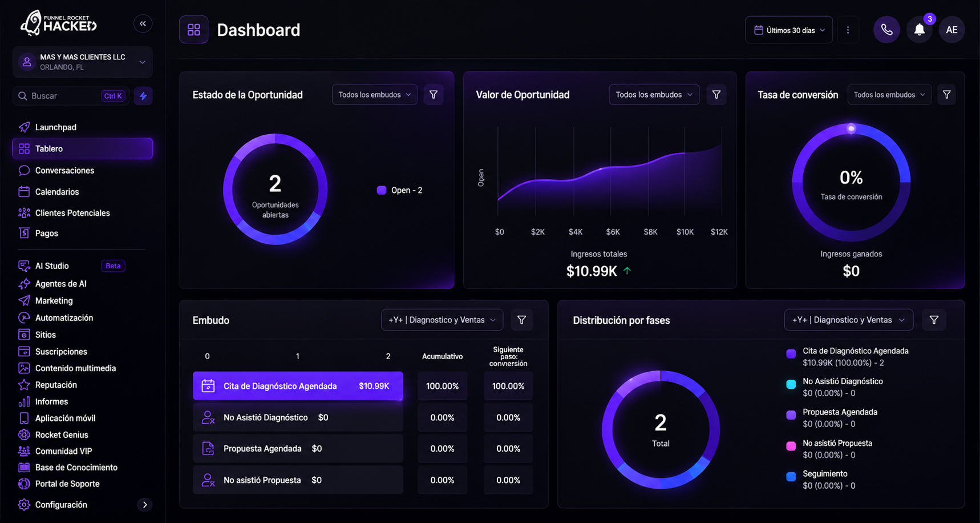Image resolution: width=980 pixels, height=523 pixels.
Task: Click the Open - 2 legend color swatch
Action: [x=382, y=190]
